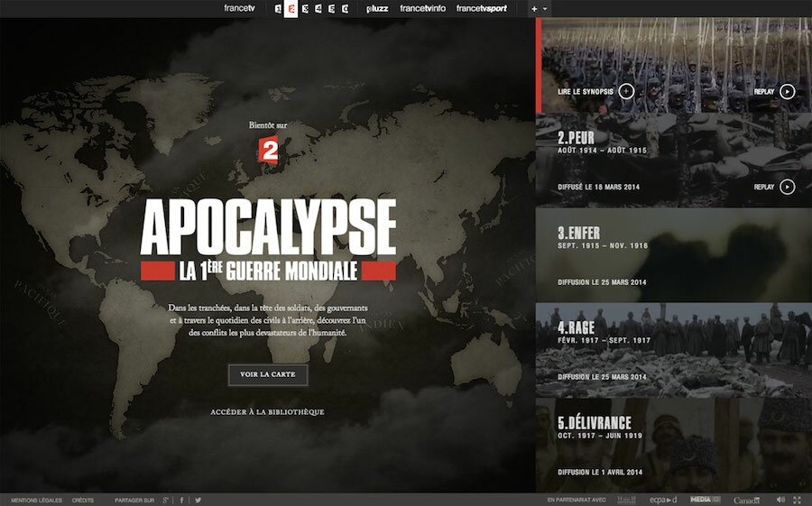
Task: Visit the francetvinfo site
Action: tap(422, 8)
